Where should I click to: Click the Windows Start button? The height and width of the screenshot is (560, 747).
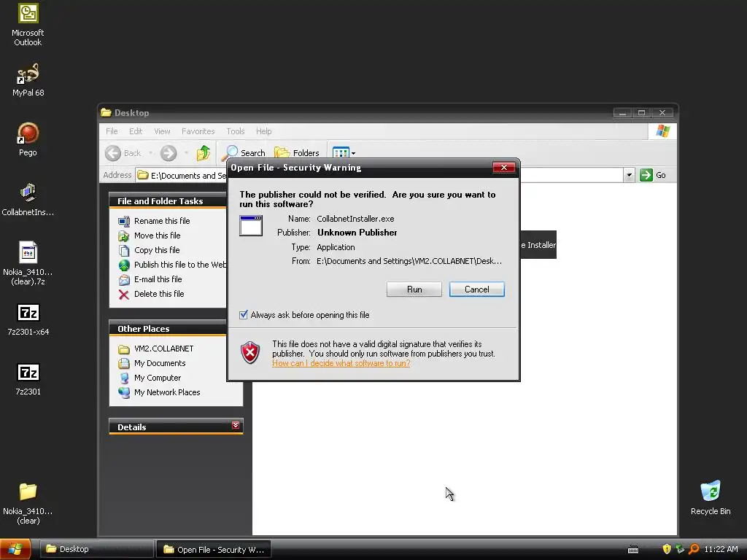15,549
